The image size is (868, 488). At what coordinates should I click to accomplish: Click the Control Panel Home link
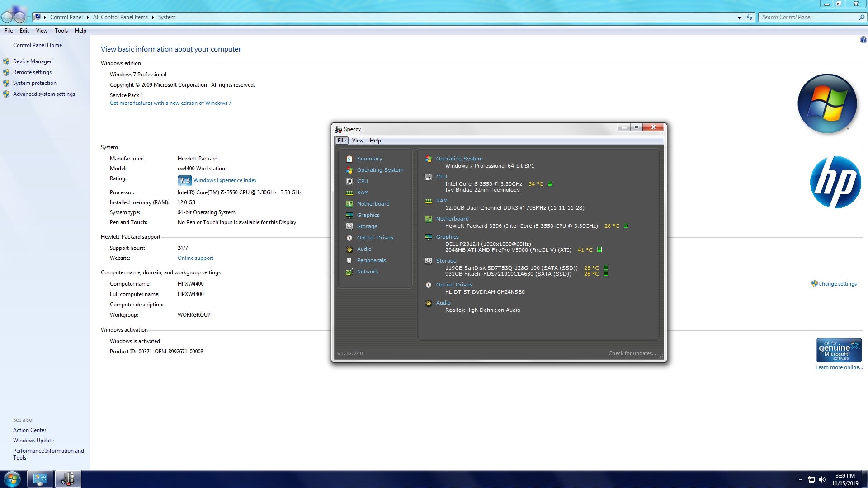pyautogui.click(x=38, y=45)
